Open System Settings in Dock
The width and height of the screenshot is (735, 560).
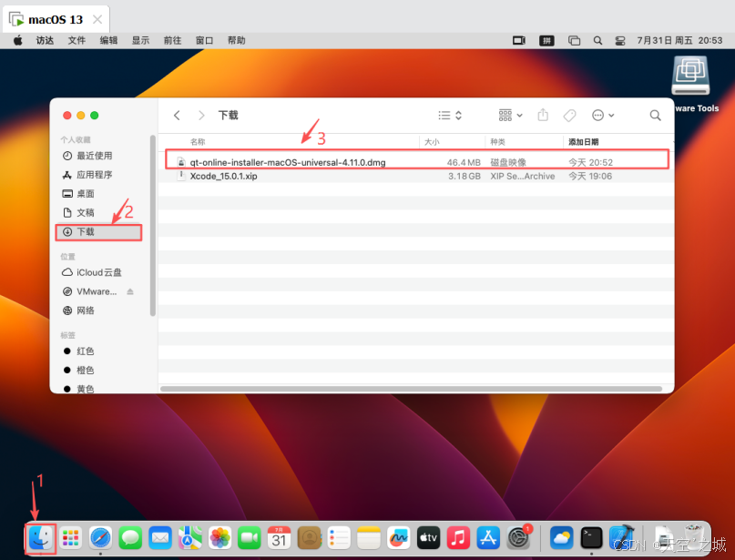pyautogui.click(x=518, y=538)
